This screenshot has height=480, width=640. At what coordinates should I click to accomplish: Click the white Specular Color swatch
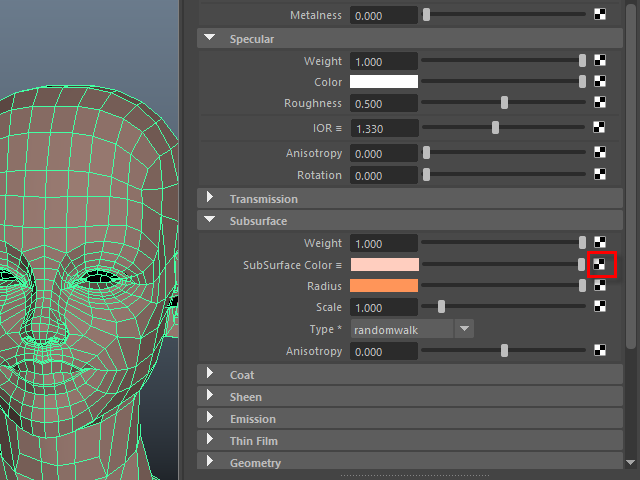pyautogui.click(x=383, y=82)
